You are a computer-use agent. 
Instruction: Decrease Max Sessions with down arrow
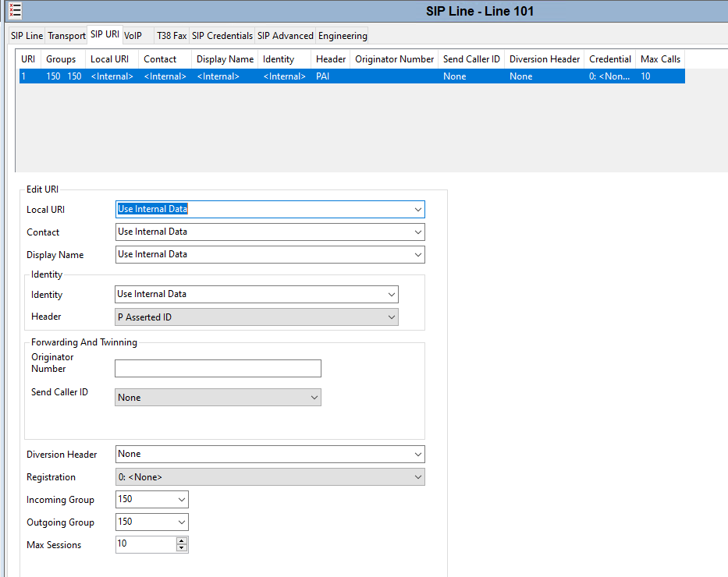click(x=182, y=548)
